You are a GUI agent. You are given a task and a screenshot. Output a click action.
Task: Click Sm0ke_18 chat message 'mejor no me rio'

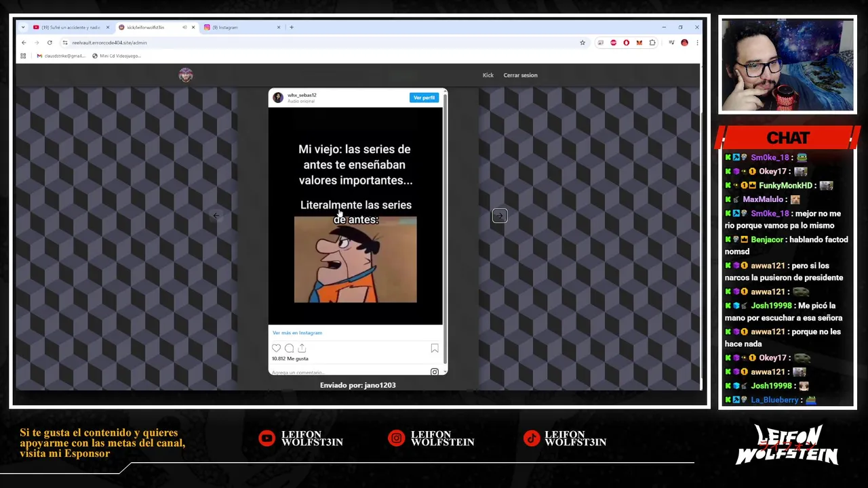pos(783,220)
